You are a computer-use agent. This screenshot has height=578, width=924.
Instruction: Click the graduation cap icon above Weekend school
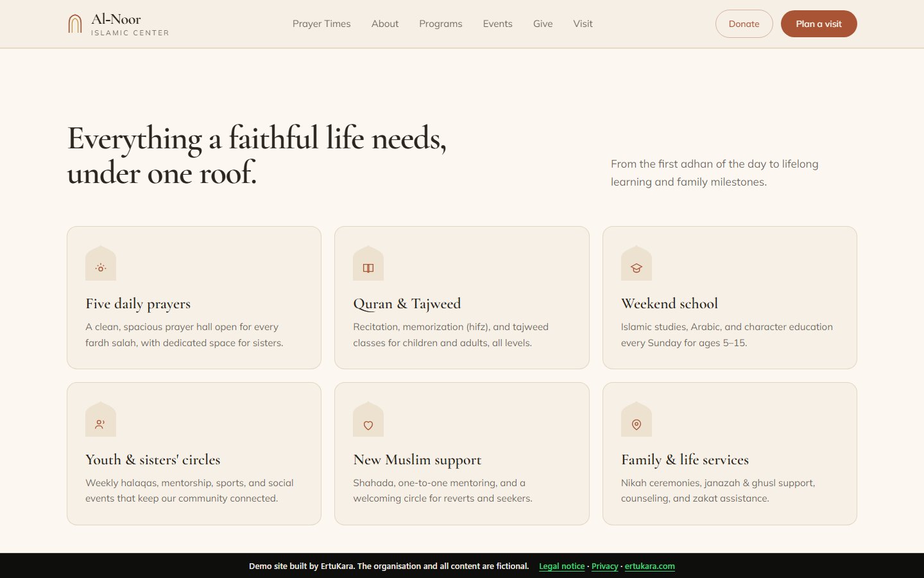point(637,268)
